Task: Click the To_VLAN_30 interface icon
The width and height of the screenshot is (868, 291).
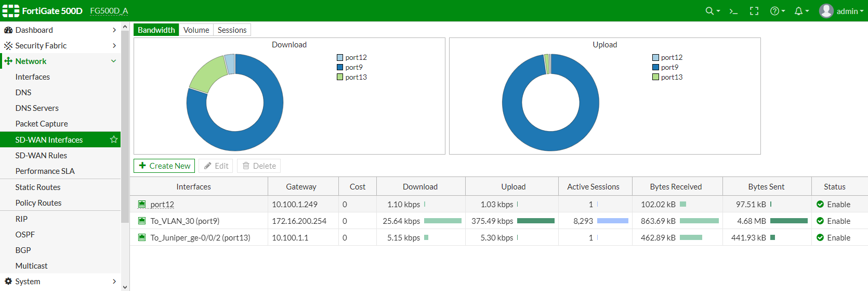Action: click(142, 221)
